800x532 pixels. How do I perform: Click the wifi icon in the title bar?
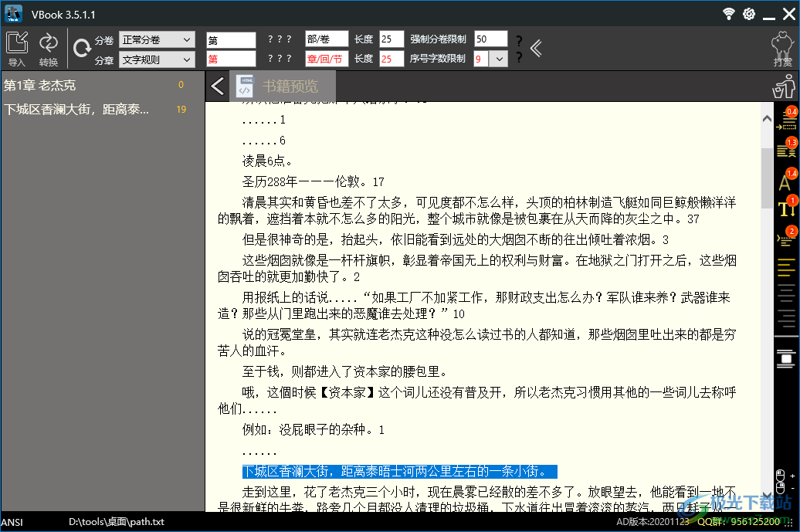point(728,13)
